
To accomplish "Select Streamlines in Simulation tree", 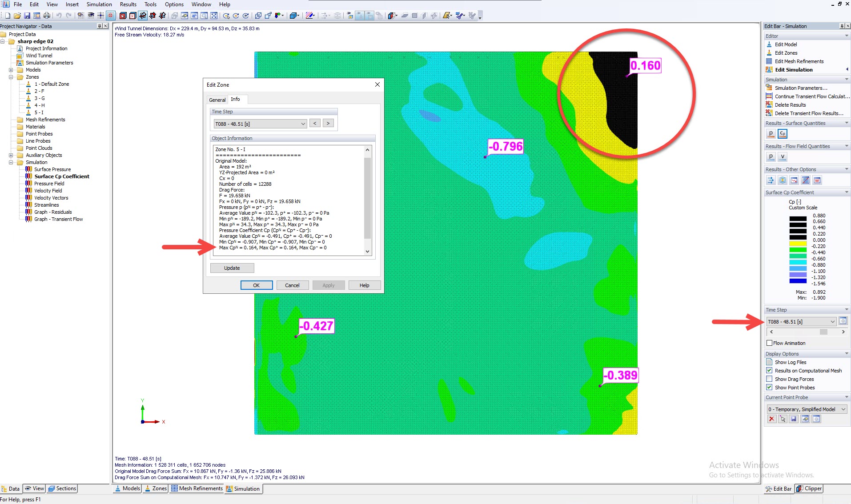I will 47,205.
